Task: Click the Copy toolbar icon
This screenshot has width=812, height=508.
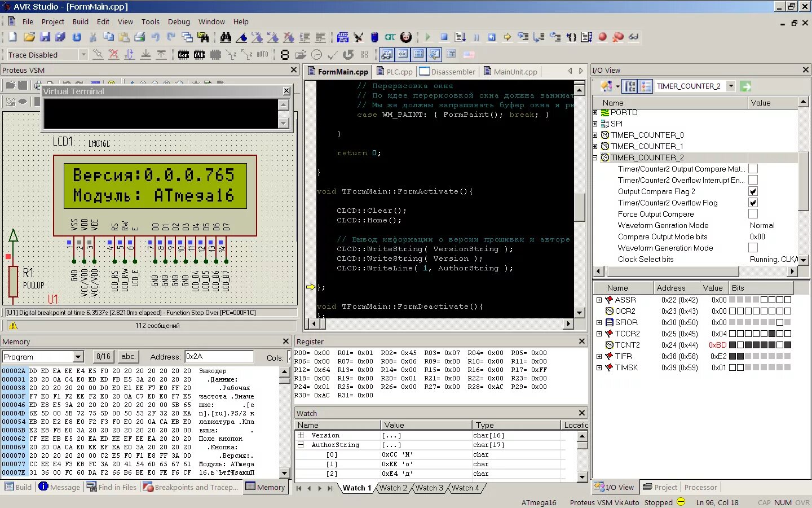Action: click(108, 37)
